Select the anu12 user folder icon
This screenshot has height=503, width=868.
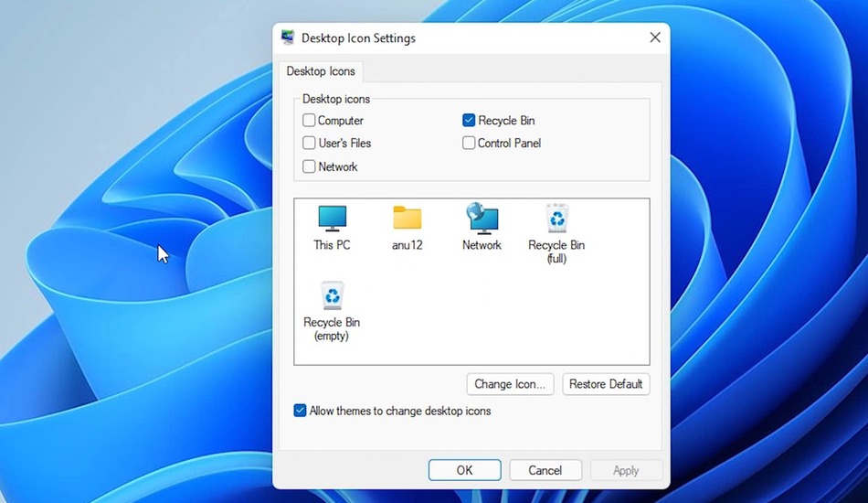407,219
